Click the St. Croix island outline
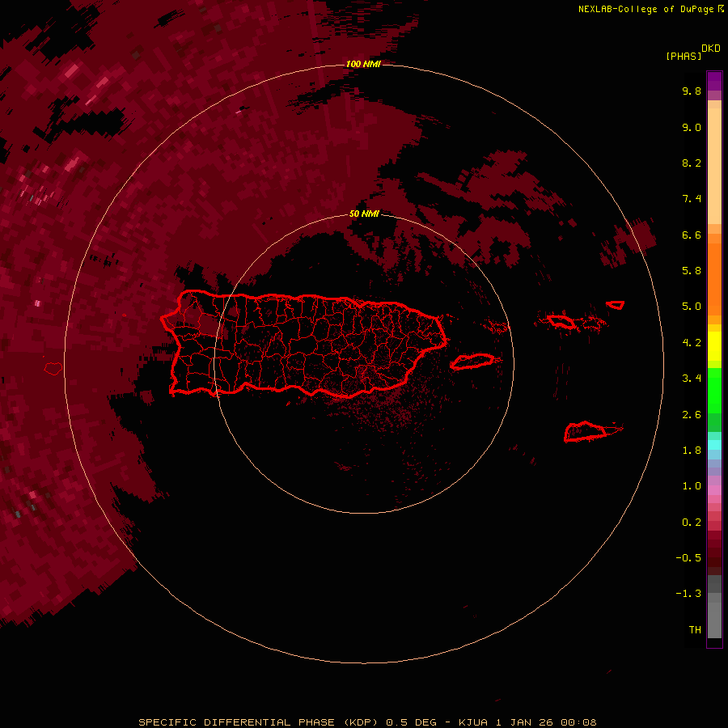728x728 pixels. pos(586,432)
